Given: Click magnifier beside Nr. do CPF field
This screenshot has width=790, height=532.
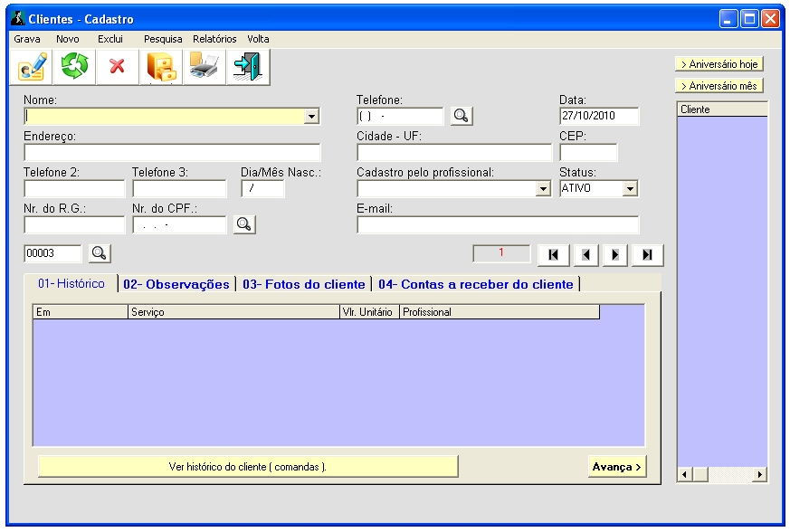Looking at the screenshot, I should pos(244,224).
